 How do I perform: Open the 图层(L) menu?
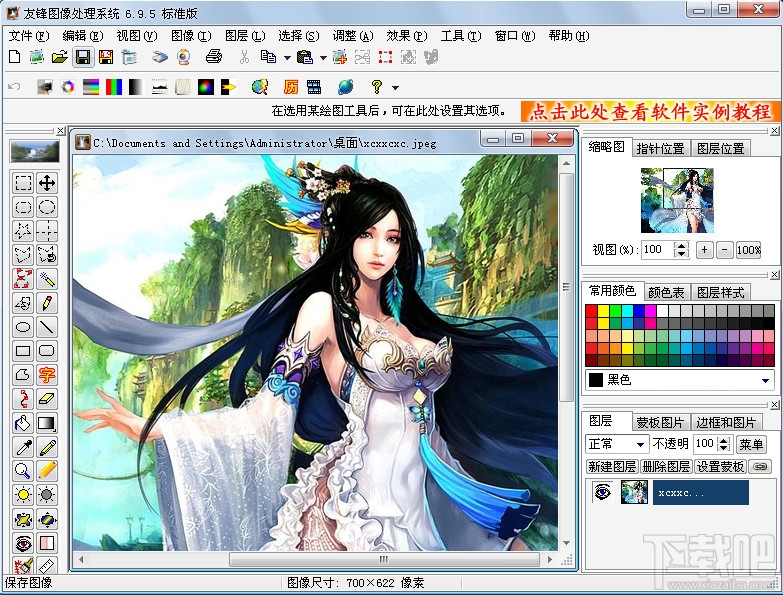pos(245,36)
